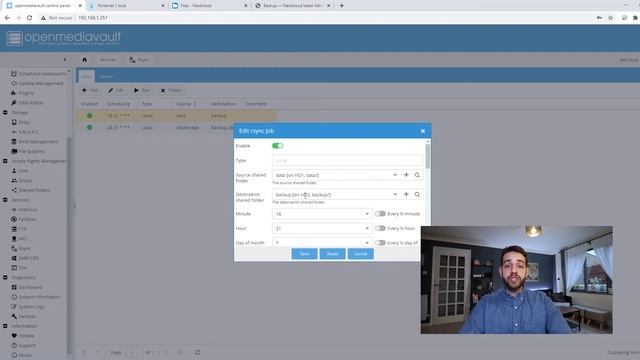Screen dimensions: 640x360
Task: Show details of destination shared folder (magnifier)
Action: click(x=417, y=194)
